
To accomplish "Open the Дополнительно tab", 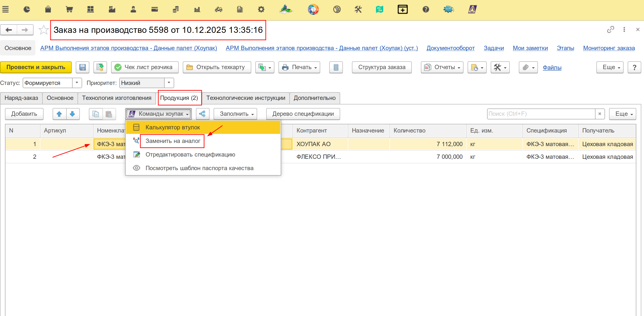I will (x=315, y=98).
